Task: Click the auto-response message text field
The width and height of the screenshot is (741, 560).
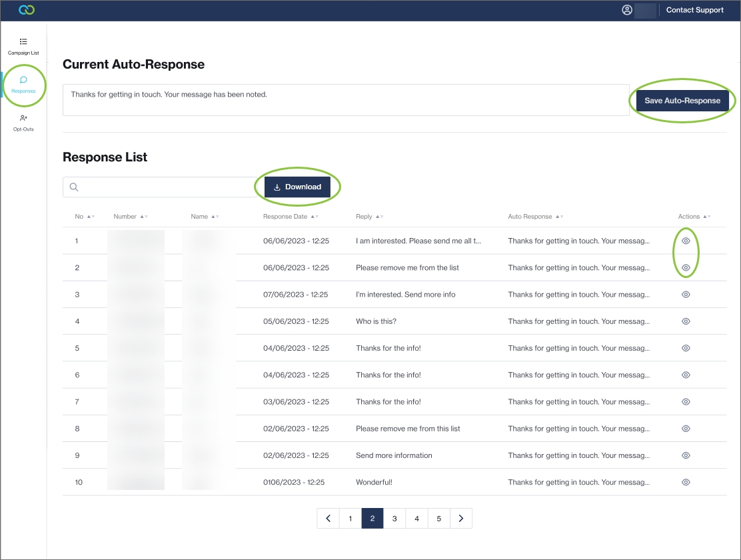Action: click(346, 100)
